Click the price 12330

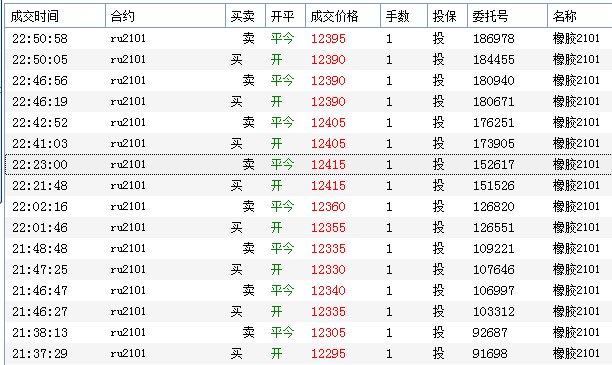coord(328,270)
